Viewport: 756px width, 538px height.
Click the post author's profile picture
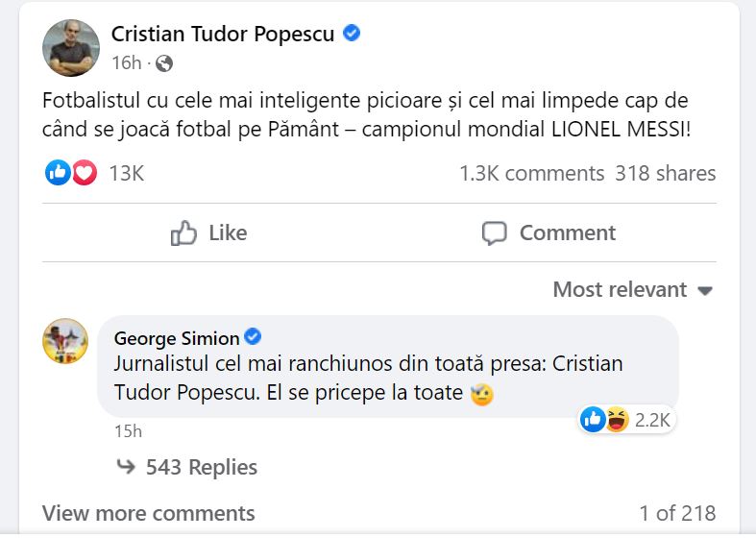tap(71, 47)
